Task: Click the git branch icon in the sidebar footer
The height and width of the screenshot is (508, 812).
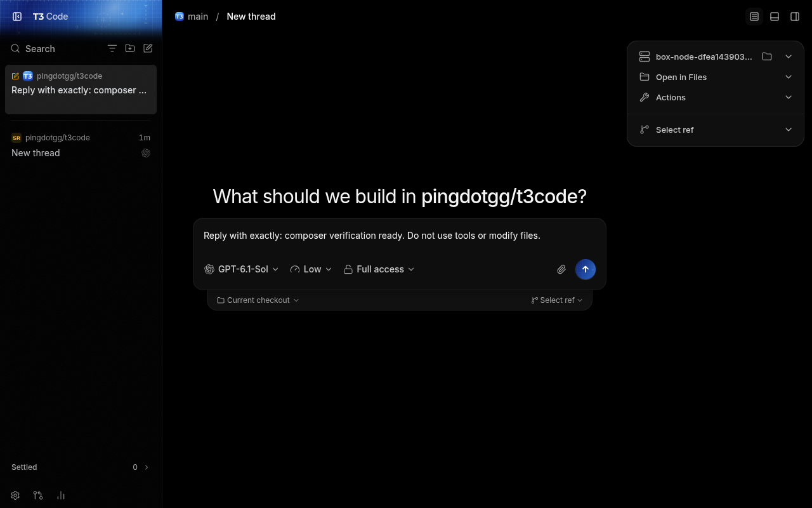Action: [38, 495]
